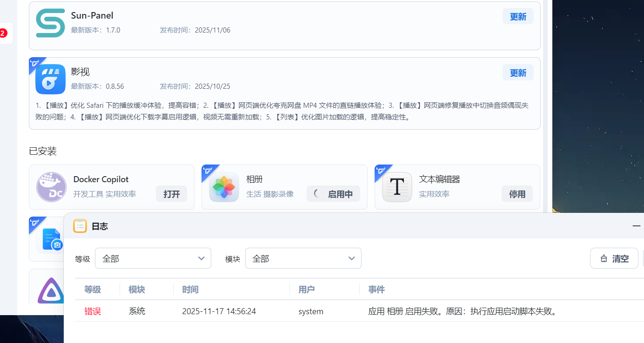Open the 等级 level filter dropdown

click(153, 258)
